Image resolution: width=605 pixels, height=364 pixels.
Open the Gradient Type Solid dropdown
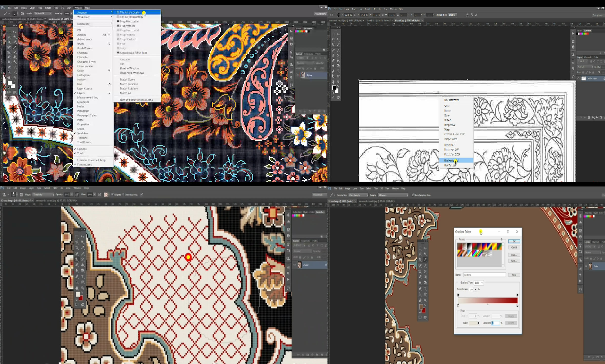[x=479, y=283]
